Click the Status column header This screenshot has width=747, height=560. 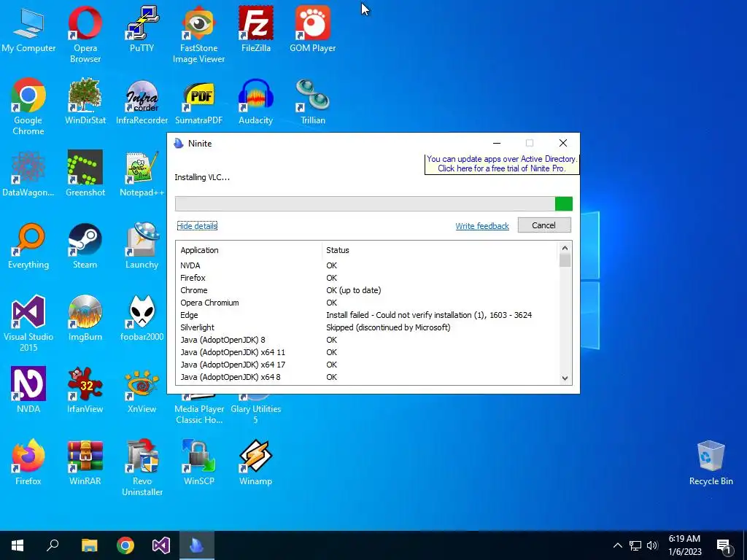tap(440, 250)
